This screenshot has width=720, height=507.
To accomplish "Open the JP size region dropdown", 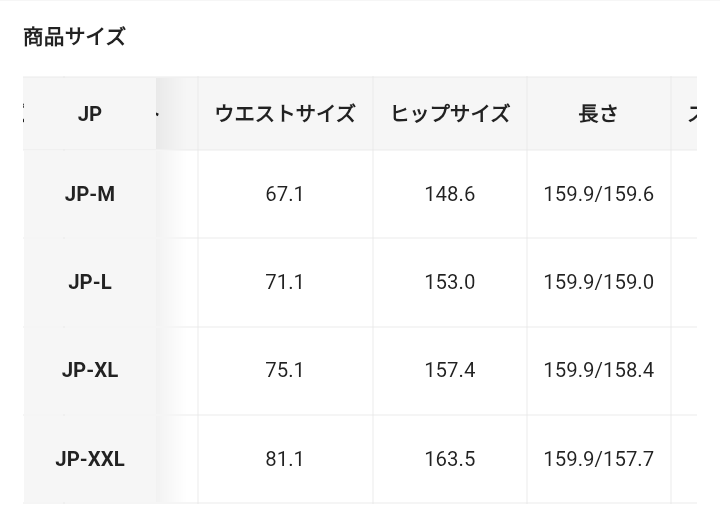I will point(90,113).
